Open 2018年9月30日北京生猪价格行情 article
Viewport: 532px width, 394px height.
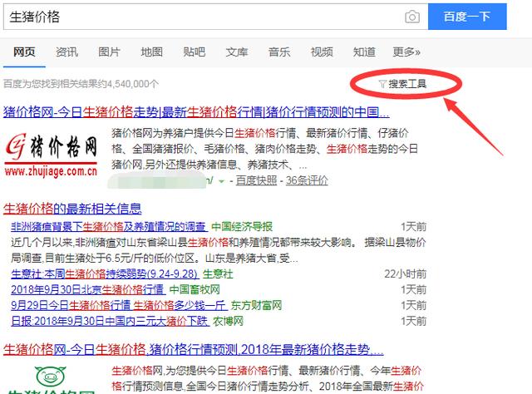[87, 289]
